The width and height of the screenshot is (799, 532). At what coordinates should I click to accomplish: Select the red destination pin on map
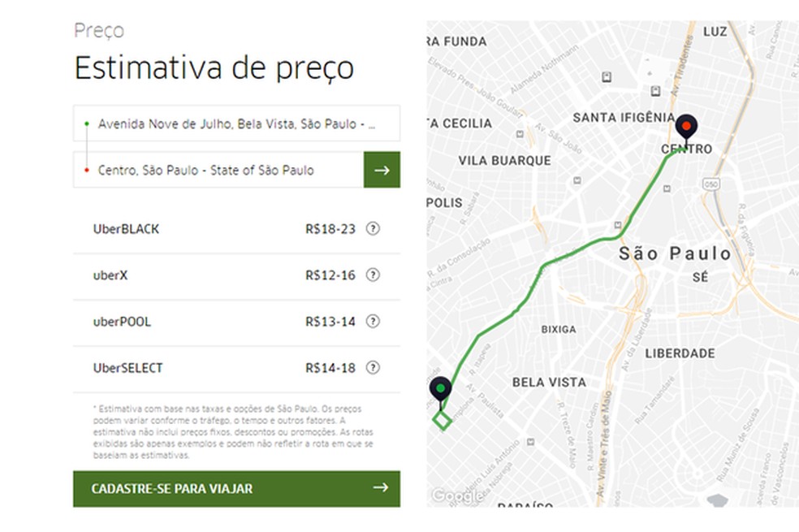[x=687, y=127]
